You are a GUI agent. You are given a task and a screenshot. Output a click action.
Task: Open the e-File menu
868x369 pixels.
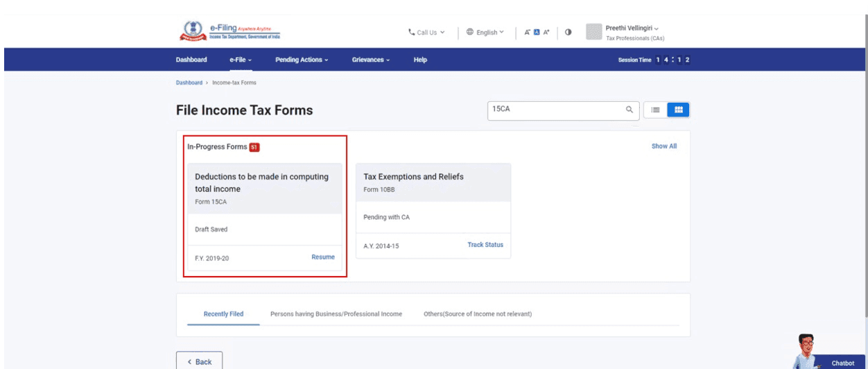pos(241,60)
